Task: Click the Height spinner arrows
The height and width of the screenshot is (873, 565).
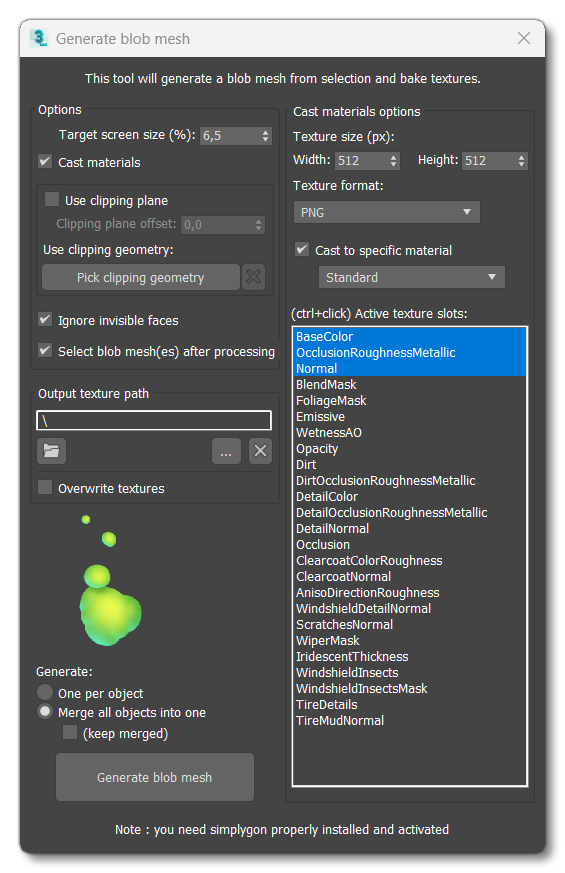Action: pos(521,161)
